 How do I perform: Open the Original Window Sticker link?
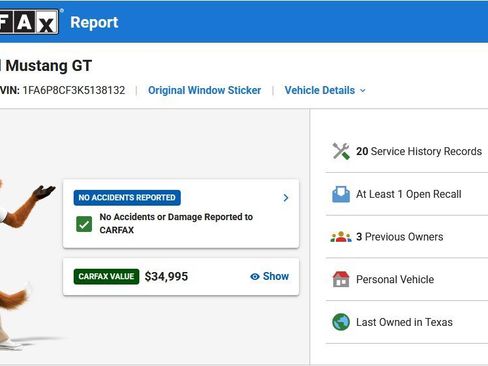[204, 90]
